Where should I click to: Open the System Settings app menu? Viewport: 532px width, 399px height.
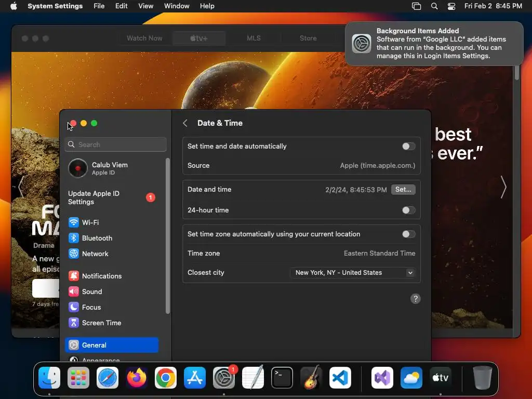(x=55, y=6)
